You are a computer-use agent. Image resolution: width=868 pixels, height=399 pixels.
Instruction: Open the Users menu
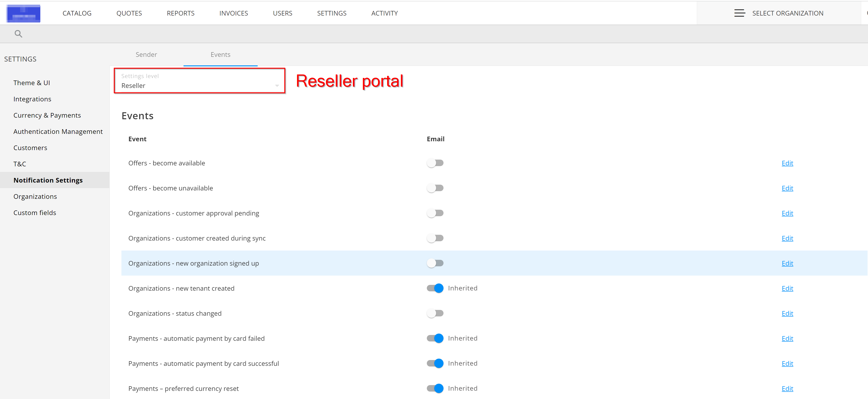282,13
